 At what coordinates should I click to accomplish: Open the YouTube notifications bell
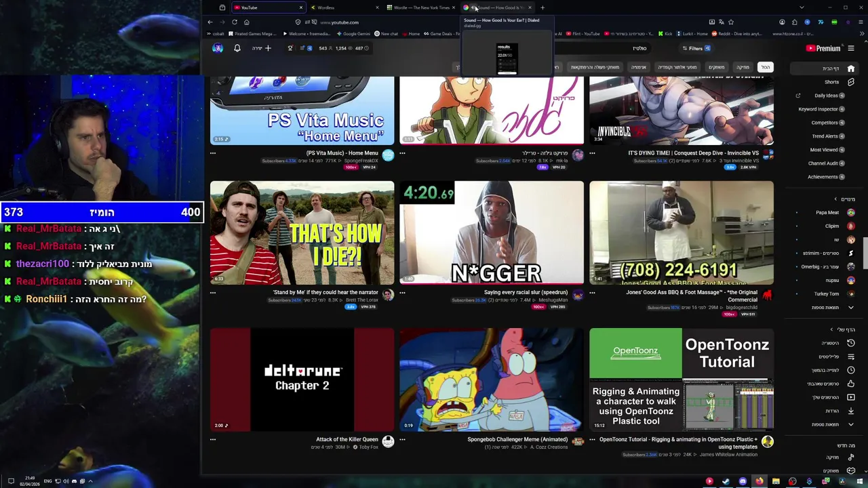click(237, 48)
